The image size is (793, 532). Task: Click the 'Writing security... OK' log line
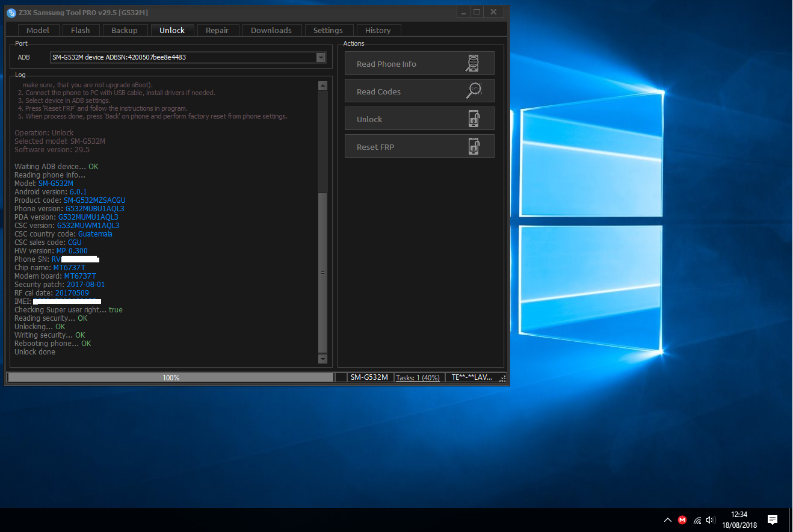coord(50,335)
